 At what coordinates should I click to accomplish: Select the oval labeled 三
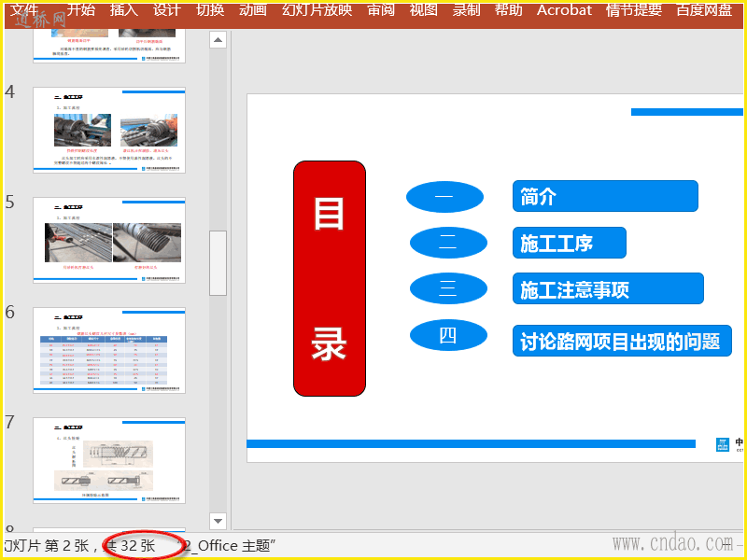(x=448, y=288)
